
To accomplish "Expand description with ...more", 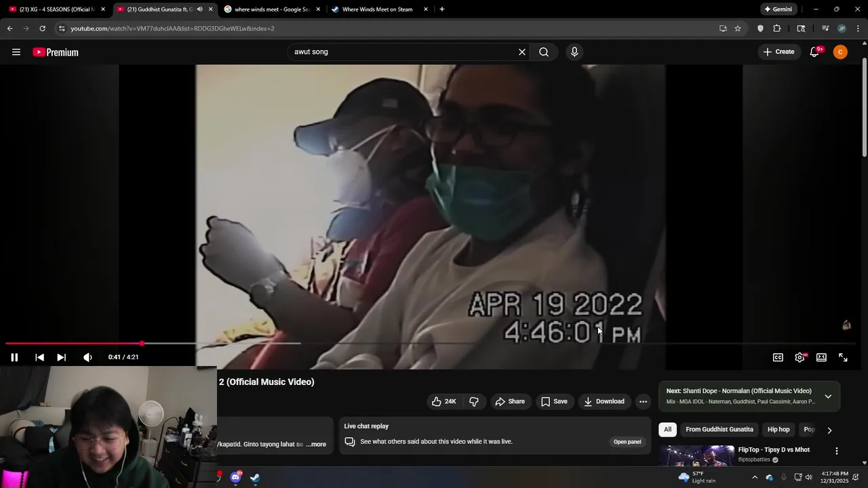I will coord(317,445).
